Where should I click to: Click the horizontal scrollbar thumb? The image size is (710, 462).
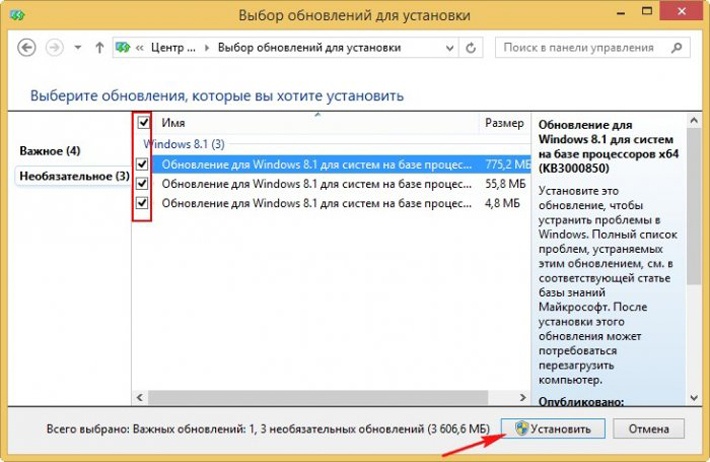click(x=318, y=398)
